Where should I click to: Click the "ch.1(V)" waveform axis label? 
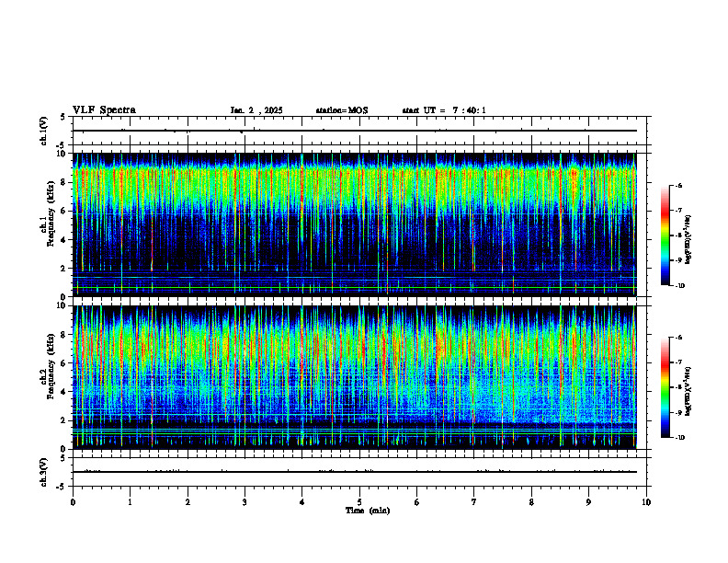tap(44, 131)
